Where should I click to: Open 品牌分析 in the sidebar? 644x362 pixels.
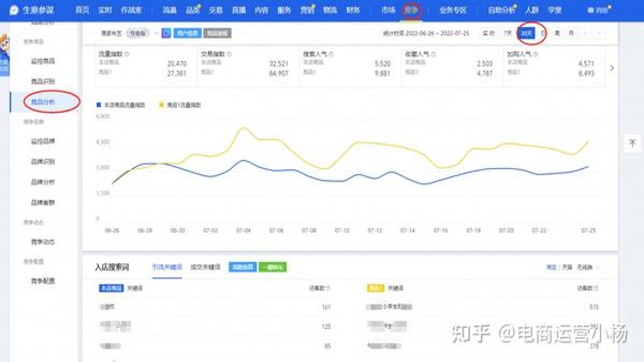[x=43, y=182]
